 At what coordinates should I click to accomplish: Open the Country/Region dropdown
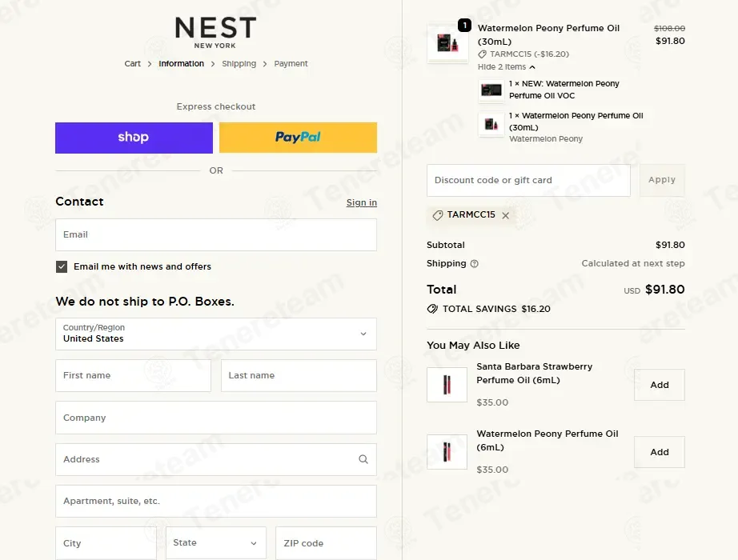(x=216, y=334)
